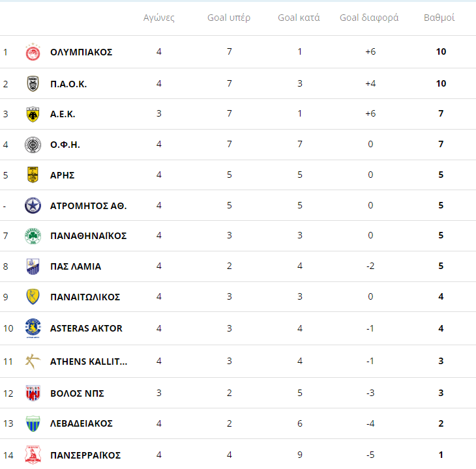Sort table by Βαθμοί column header

click(x=439, y=18)
